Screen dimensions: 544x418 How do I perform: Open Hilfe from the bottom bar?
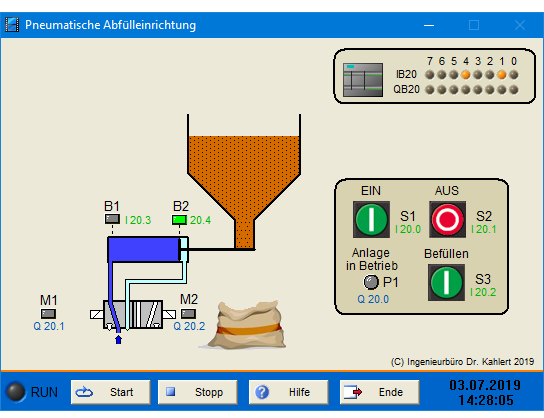coord(288,392)
